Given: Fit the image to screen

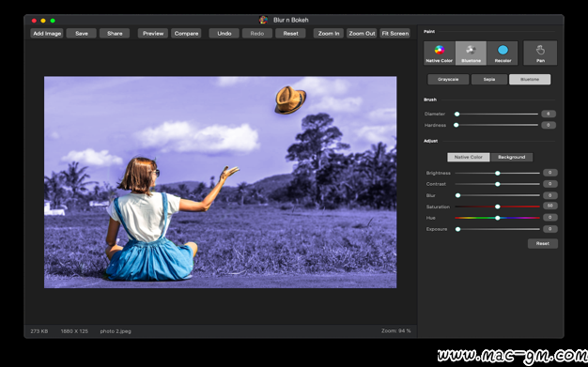Looking at the screenshot, I should point(395,34).
